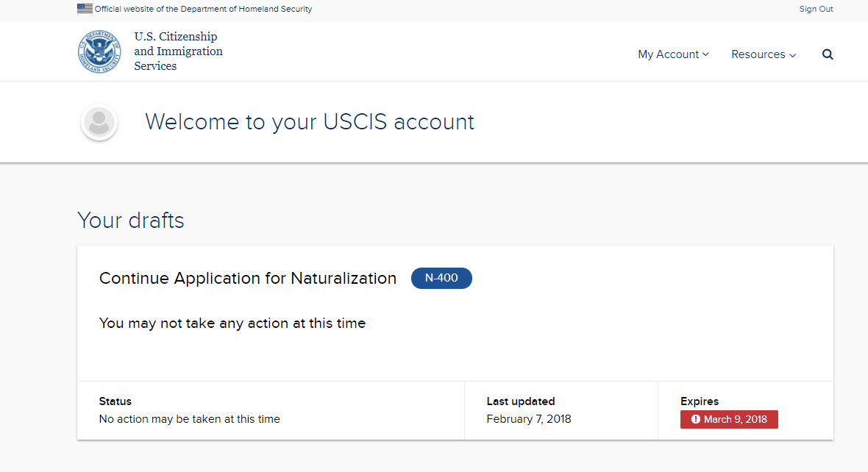Screen dimensions: 868x472
Task: Click U.S. Citizenship and Immigration Services title
Action: coord(178,51)
